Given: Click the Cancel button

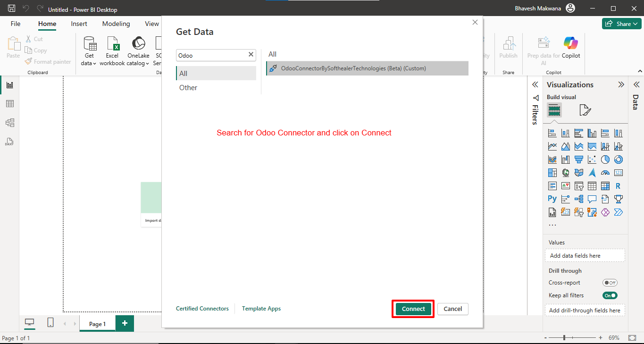Looking at the screenshot, I should click(x=453, y=309).
